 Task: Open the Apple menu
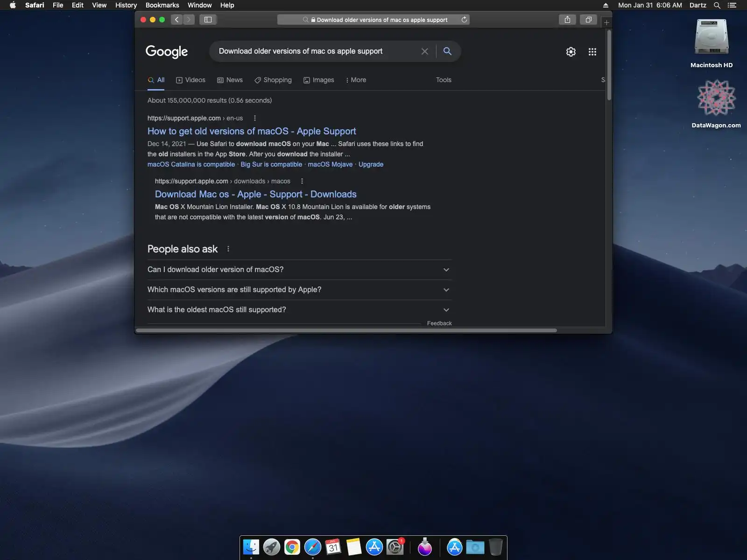pos(13,5)
